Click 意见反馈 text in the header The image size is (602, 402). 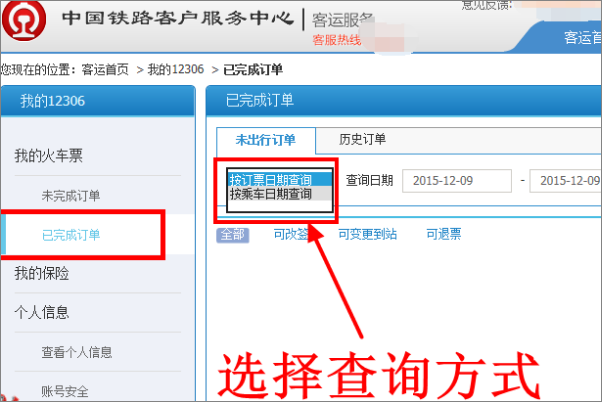pyautogui.click(x=487, y=5)
